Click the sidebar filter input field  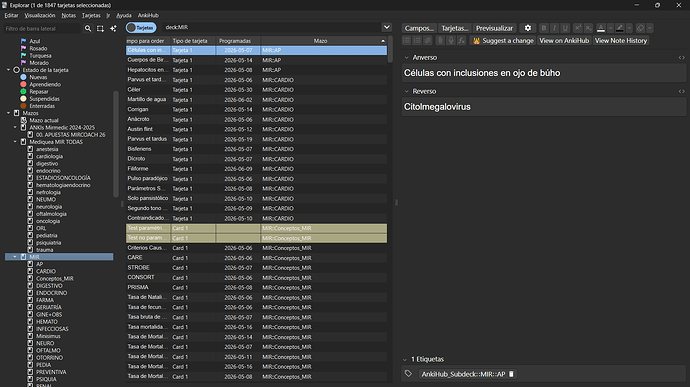42,28
